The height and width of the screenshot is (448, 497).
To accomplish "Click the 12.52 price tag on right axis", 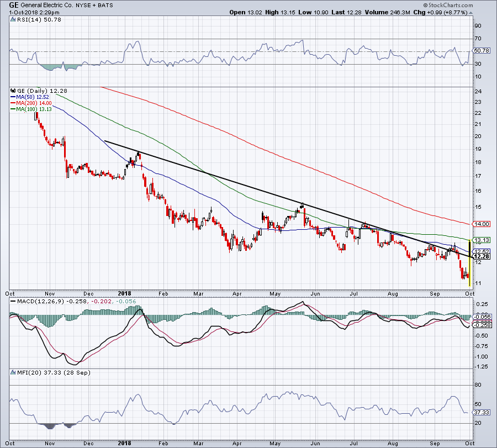I will point(482,251).
